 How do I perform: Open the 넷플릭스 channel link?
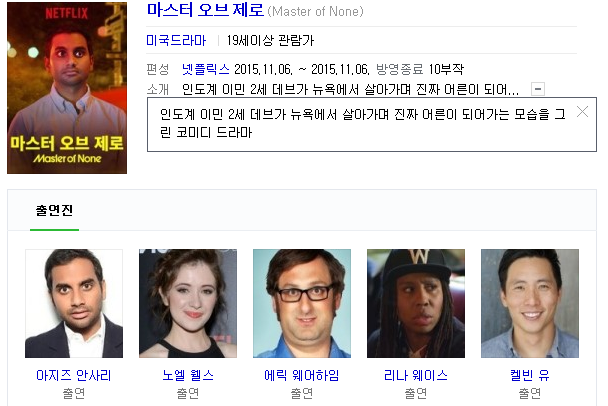click(x=206, y=69)
